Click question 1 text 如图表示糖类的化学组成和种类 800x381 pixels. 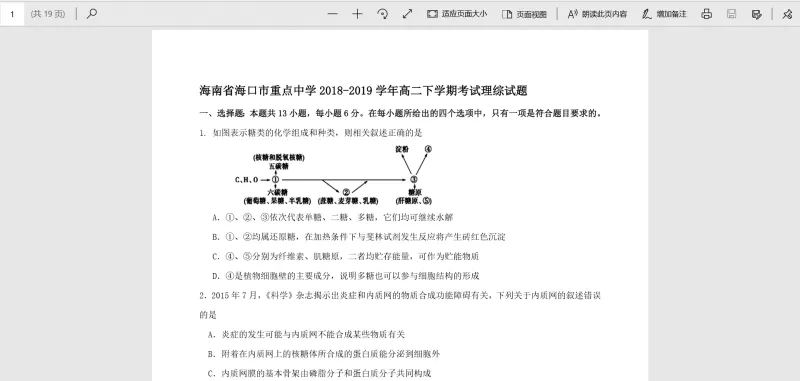click(x=311, y=133)
